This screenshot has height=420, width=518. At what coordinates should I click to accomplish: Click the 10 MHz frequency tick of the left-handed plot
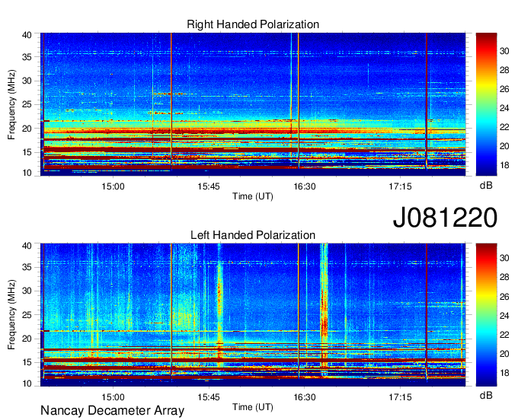click(x=27, y=383)
